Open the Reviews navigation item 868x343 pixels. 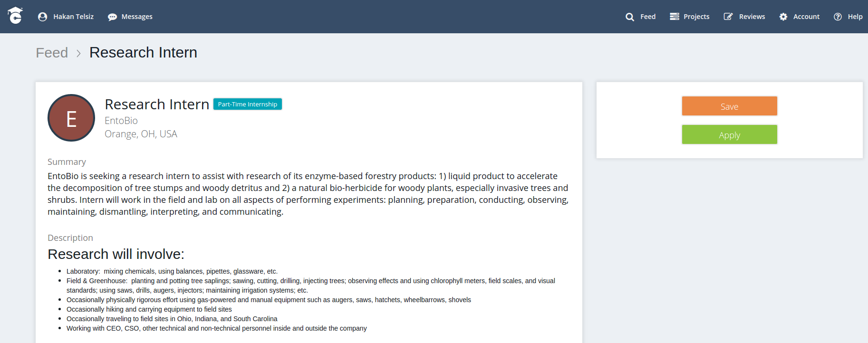tap(752, 17)
